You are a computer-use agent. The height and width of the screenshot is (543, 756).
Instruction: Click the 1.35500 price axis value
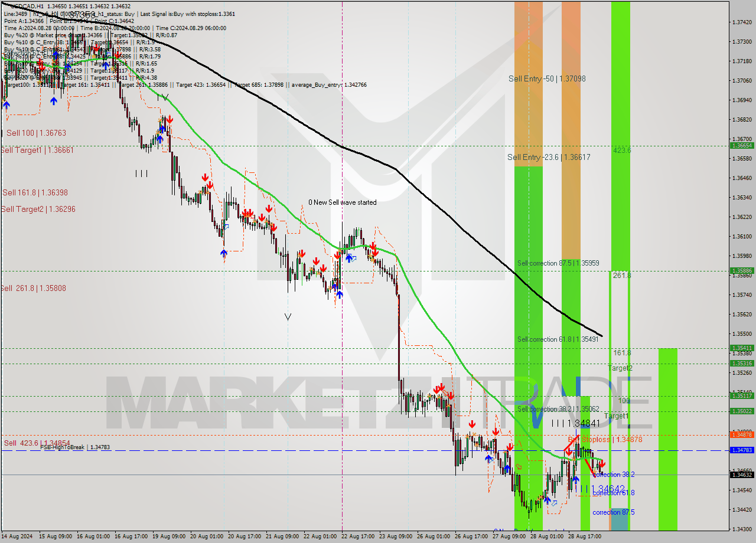click(x=741, y=334)
